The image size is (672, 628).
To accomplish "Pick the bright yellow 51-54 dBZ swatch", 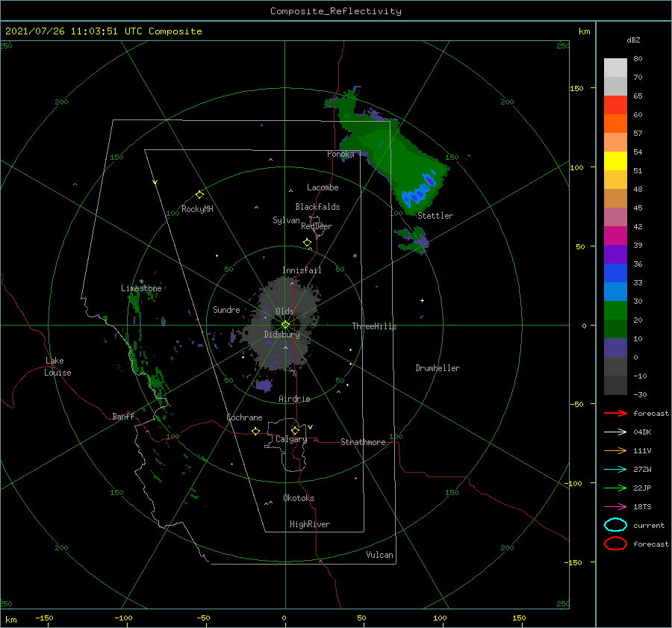I will (x=615, y=161).
